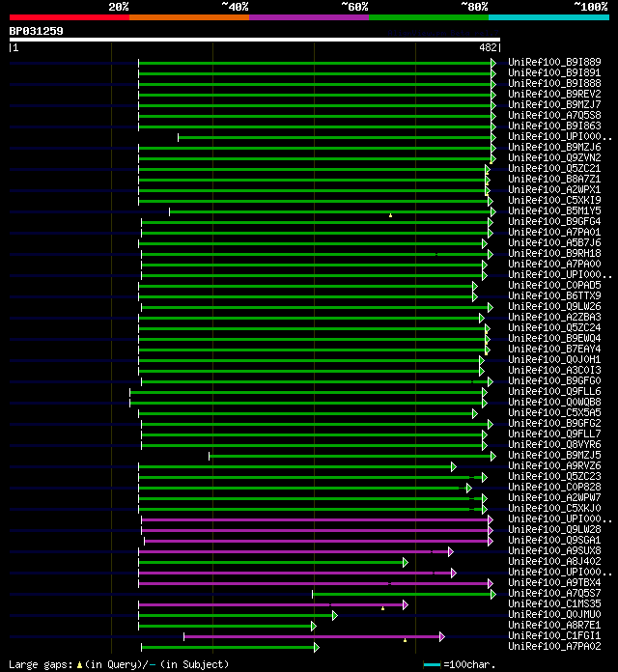
Task: Click the cyan ~100% identity color bar
Action: (549, 17)
